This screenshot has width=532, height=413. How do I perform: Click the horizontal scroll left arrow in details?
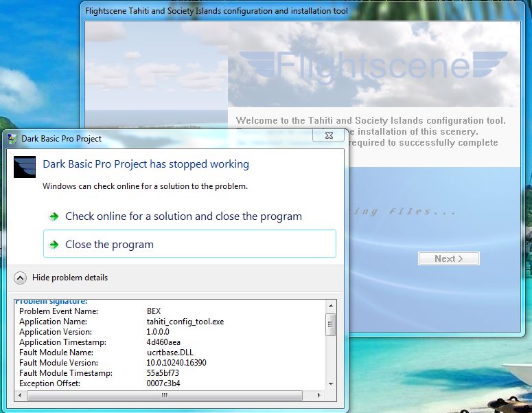(20, 395)
